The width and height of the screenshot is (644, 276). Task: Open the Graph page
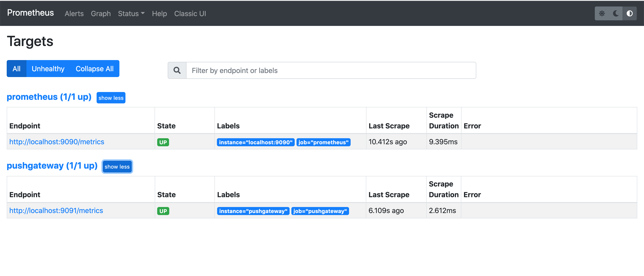coord(101,13)
